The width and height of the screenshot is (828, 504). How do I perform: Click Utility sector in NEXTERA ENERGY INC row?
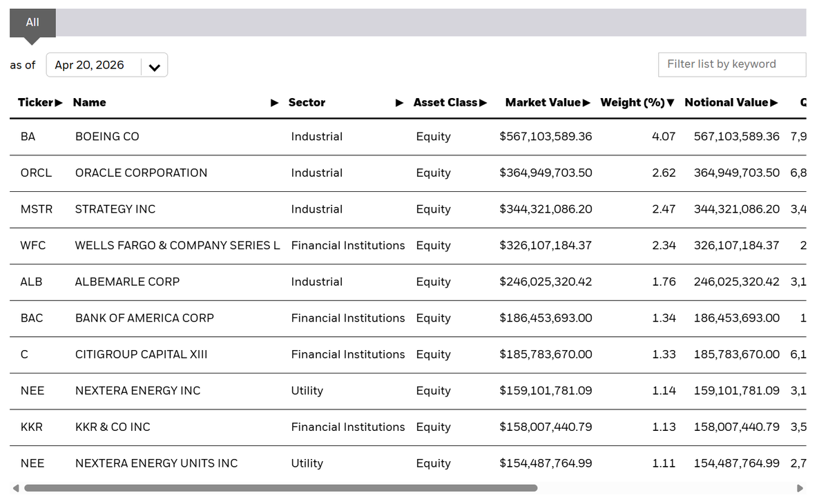(x=307, y=391)
